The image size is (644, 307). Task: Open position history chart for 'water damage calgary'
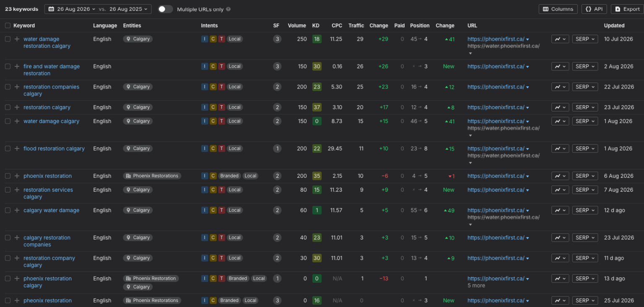(560, 121)
